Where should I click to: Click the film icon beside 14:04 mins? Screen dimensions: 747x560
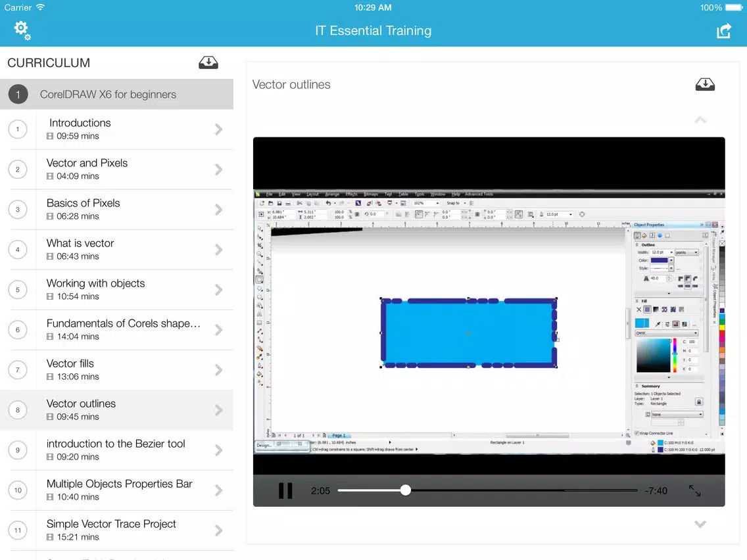point(50,337)
